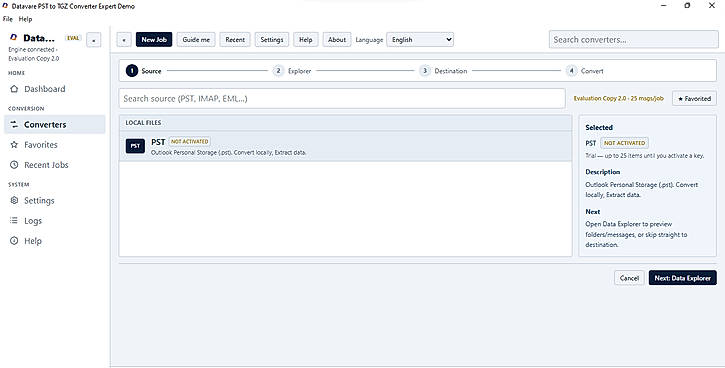Viewport: 725px width, 368px height.
Task: Click the EVAL badge in sidebar
Action: point(73,38)
